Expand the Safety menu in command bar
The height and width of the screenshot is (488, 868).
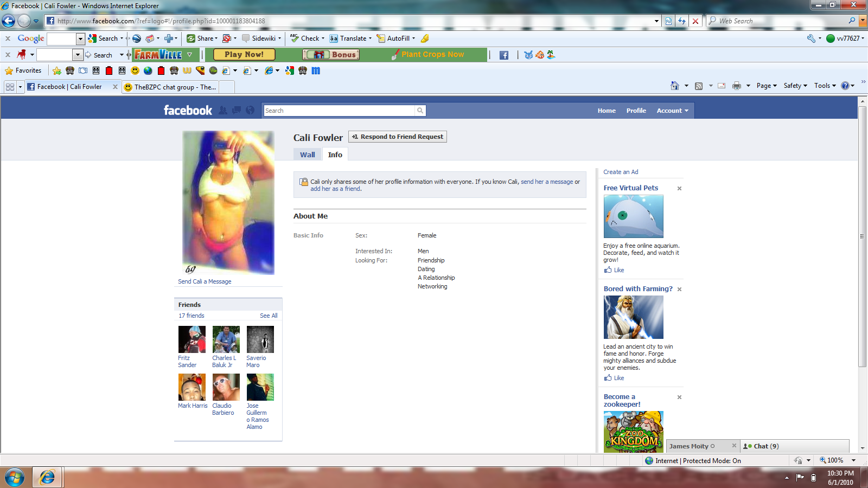click(795, 86)
